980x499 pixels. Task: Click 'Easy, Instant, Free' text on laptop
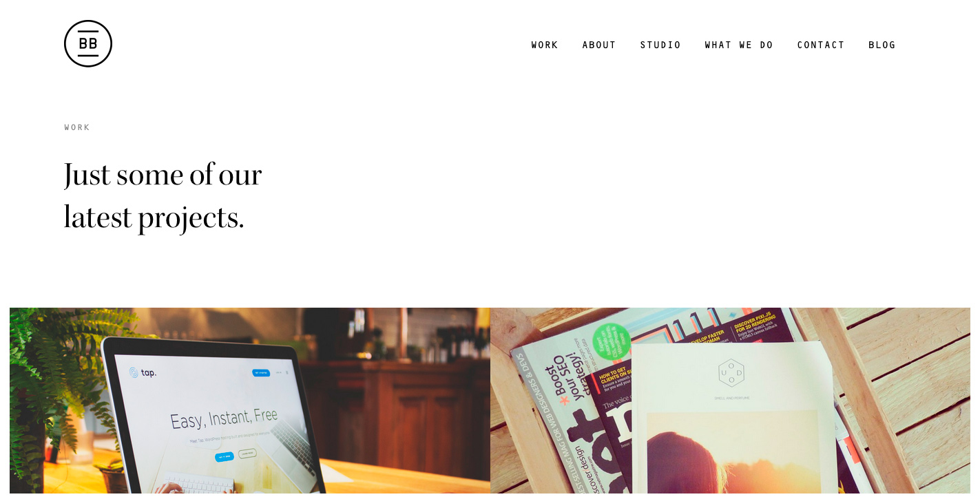(224, 418)
